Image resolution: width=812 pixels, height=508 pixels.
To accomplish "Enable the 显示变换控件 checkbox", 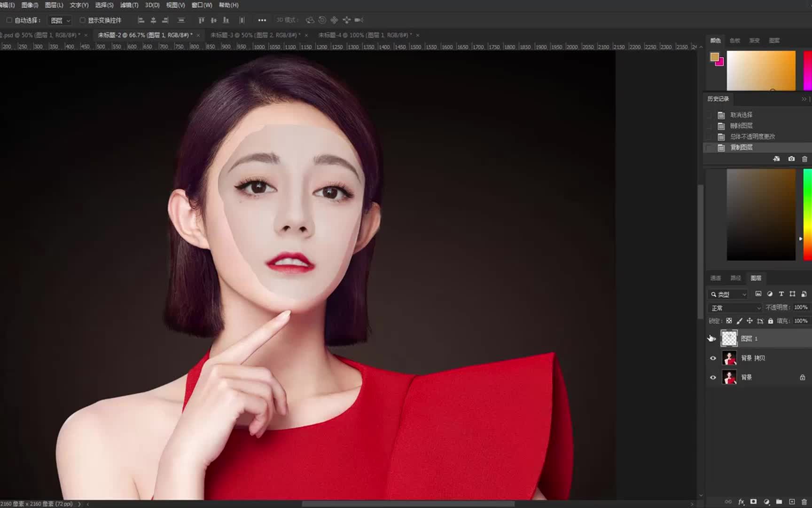I will tap(82, 20).
